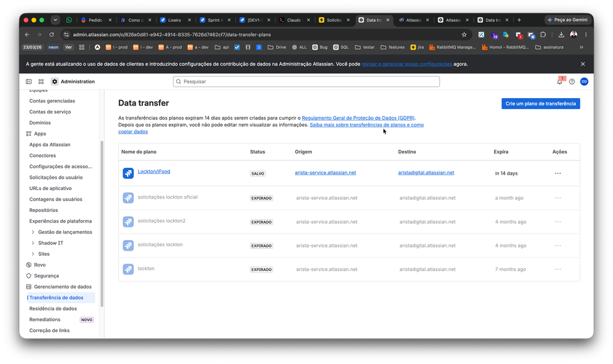Click the lockton plan row icon
Screen dimensions: 613x364
128,269
